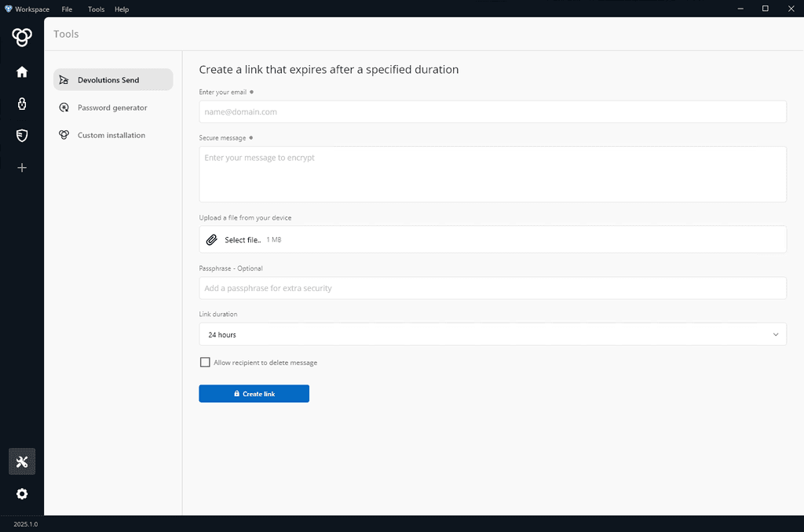This screenshot has height=532, width=804.
Task: Enable Allow recipient to delete message checkbox
Action: (206, 363)
